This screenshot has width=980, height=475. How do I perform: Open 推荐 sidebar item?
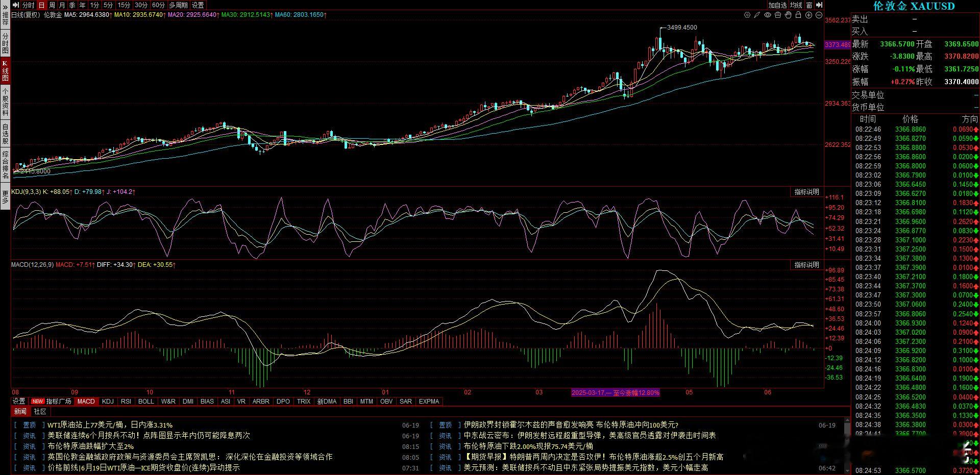(x=5, y=19)
